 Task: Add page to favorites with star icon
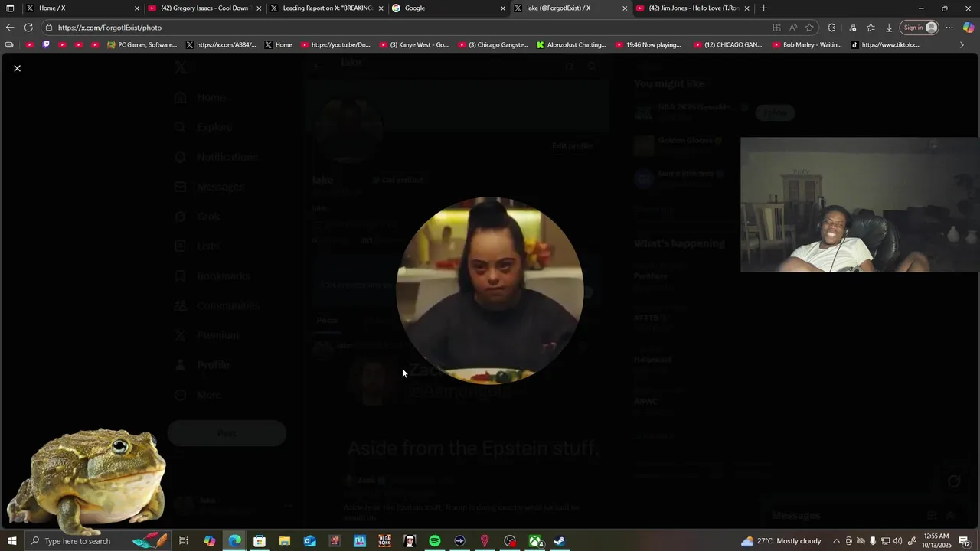pos(809,28)
